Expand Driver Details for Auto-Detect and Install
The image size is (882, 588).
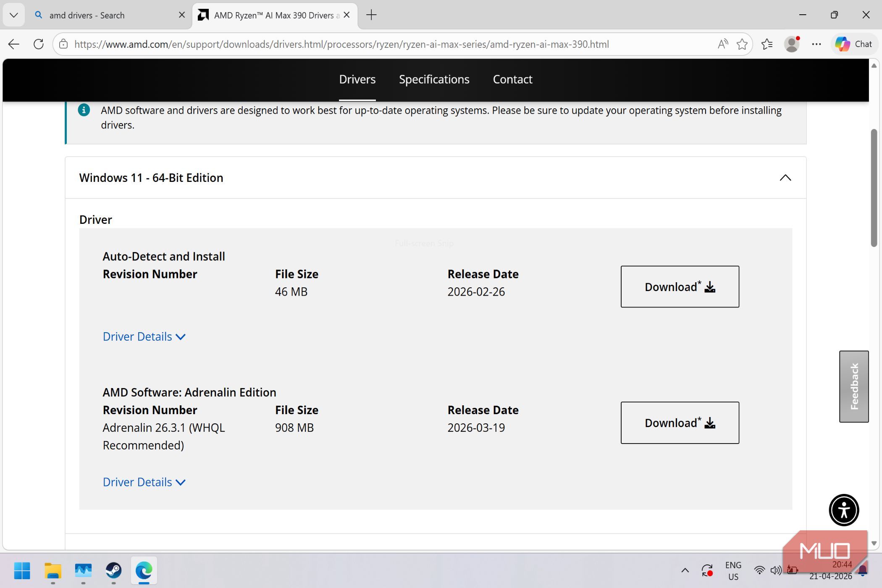pos(144,336)
